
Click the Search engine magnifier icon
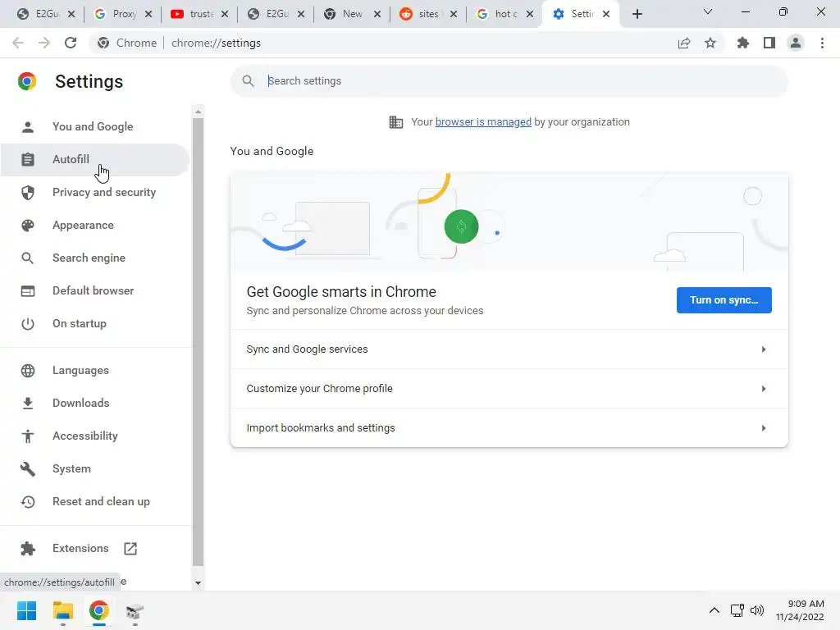pyautogui.click(x=28, y=258)
